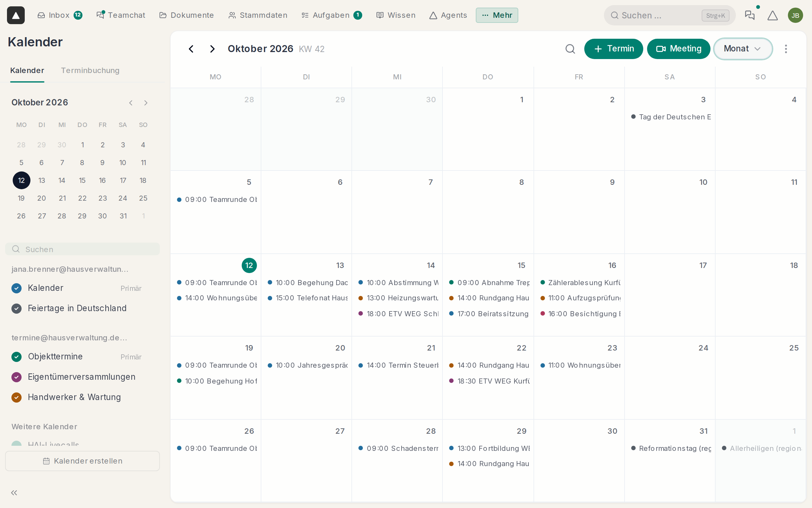Screen dimensions: 812x508
Task: Click the app logo home icon
Action: coord(16,15)
